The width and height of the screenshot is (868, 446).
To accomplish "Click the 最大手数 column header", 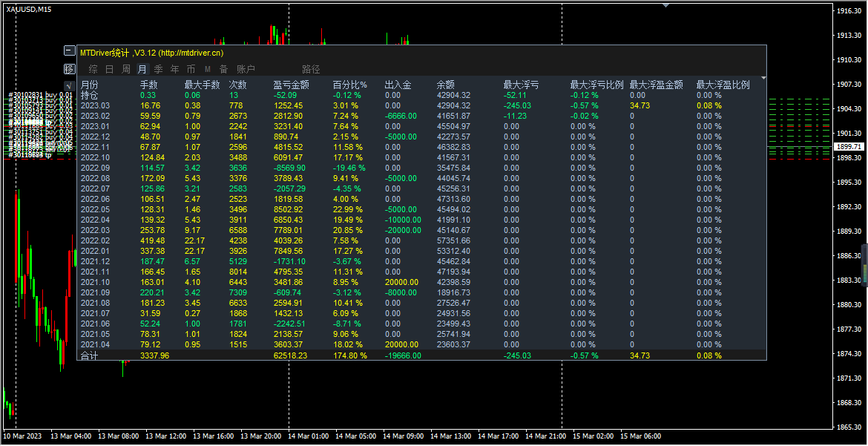I will 202,85.
